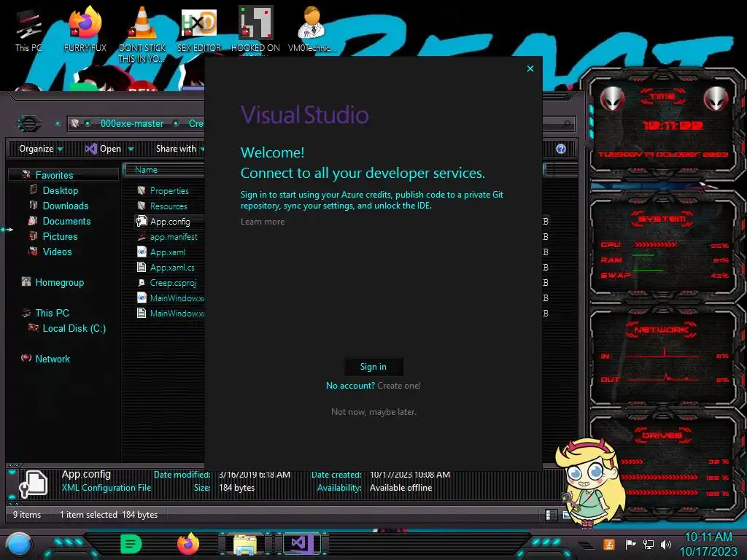Click the Start orb button

(18, 545)
